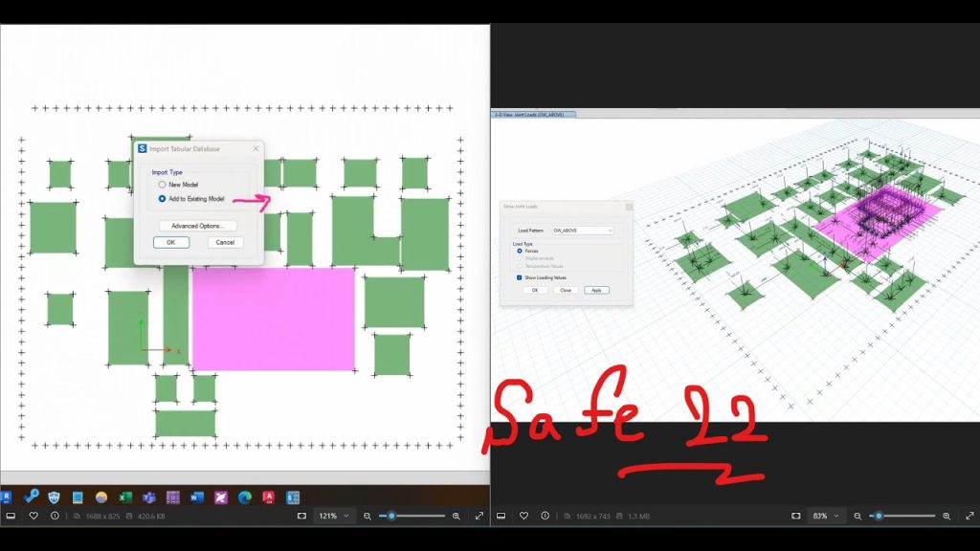Favorite the image in the left photo viewer

tap(33, 516)
